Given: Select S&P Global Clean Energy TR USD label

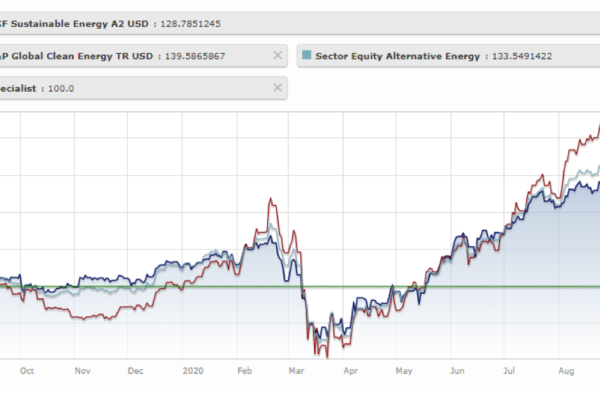Looking at the screenshot, I should (x=70, y=56).
